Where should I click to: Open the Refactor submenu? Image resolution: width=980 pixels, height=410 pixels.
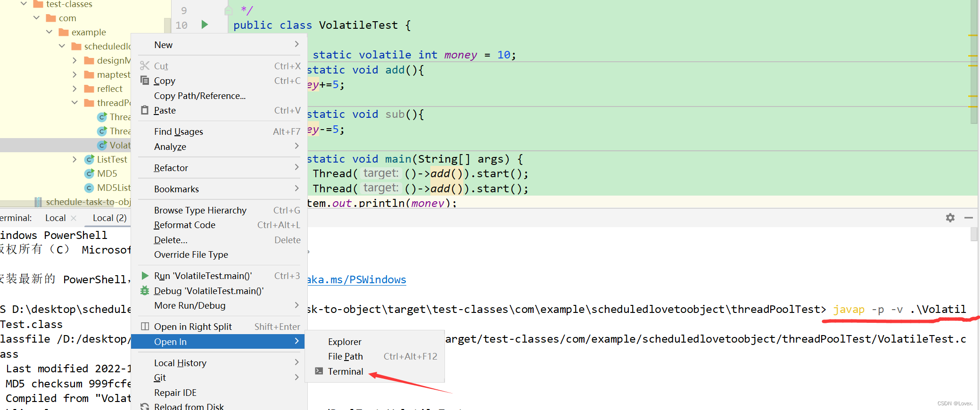click(219, 168)
